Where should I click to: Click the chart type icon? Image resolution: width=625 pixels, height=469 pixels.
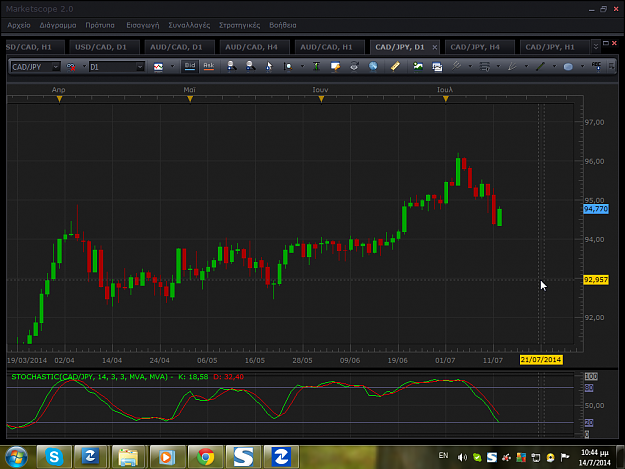(158, 67)
